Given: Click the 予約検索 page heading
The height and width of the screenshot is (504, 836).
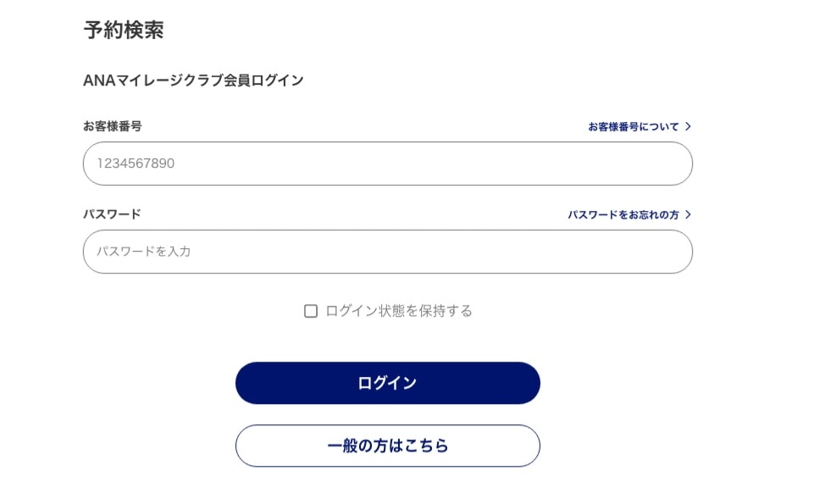Looking at the screenshot, I should coord(124,30).
